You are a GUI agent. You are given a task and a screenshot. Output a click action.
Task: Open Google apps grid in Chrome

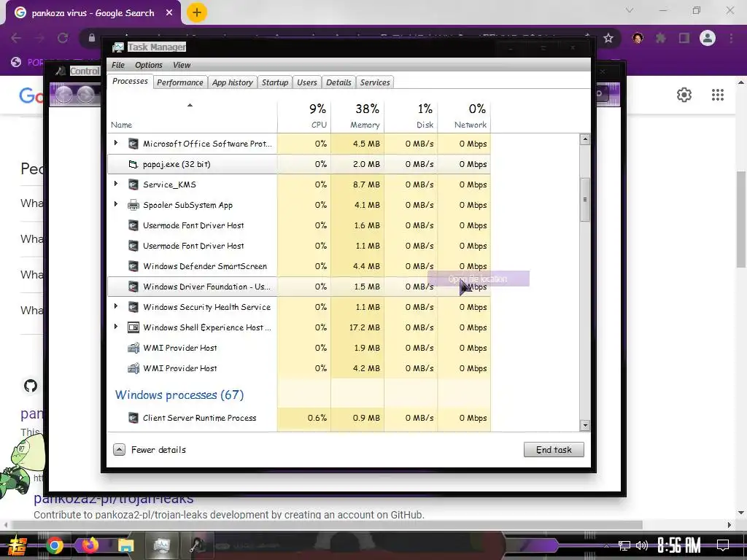[x=718, y=95]
